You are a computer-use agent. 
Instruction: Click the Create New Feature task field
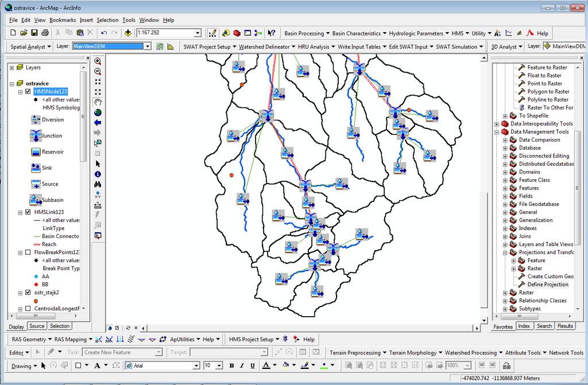[122, 352]
